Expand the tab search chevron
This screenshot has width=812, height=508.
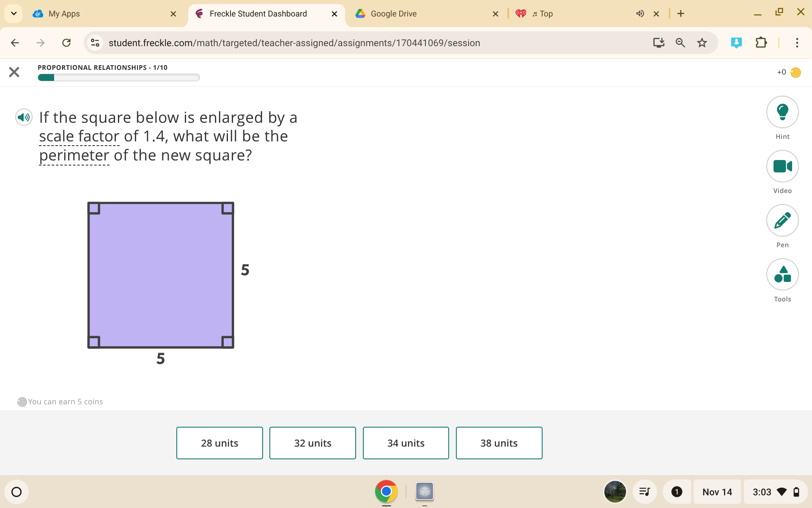(x=13, y=13)
